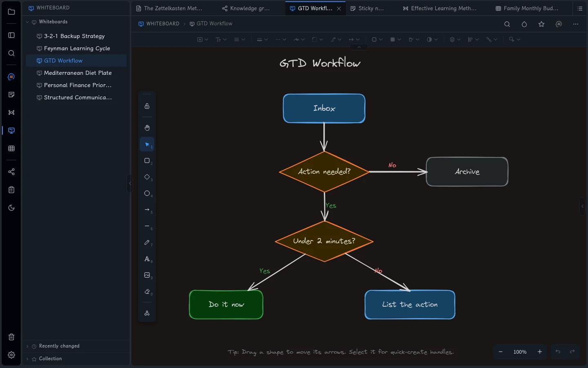588x368 pixels.
Task: Open the layer order dropdown
Action: [455, 40]
